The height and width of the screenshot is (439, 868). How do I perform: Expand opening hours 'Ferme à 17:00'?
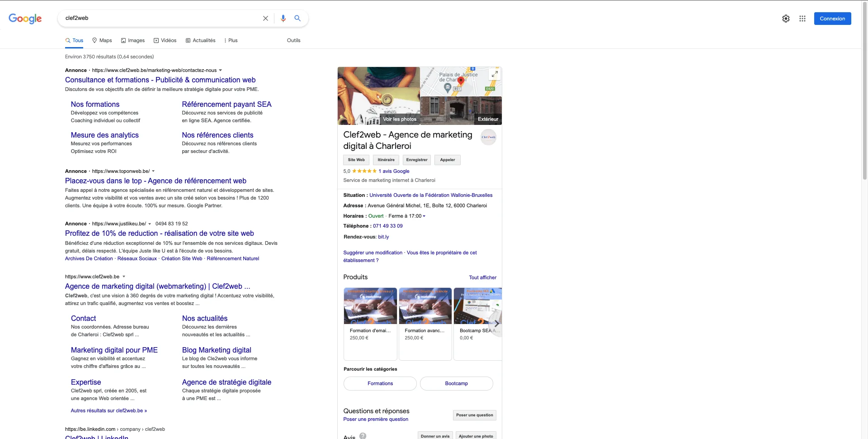point(407,216)
